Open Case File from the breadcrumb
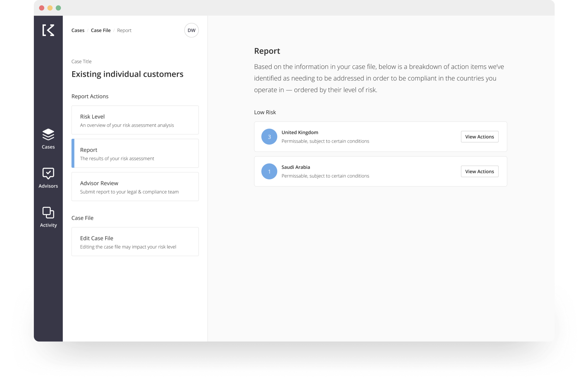588x380 pixels. point(101,30)
